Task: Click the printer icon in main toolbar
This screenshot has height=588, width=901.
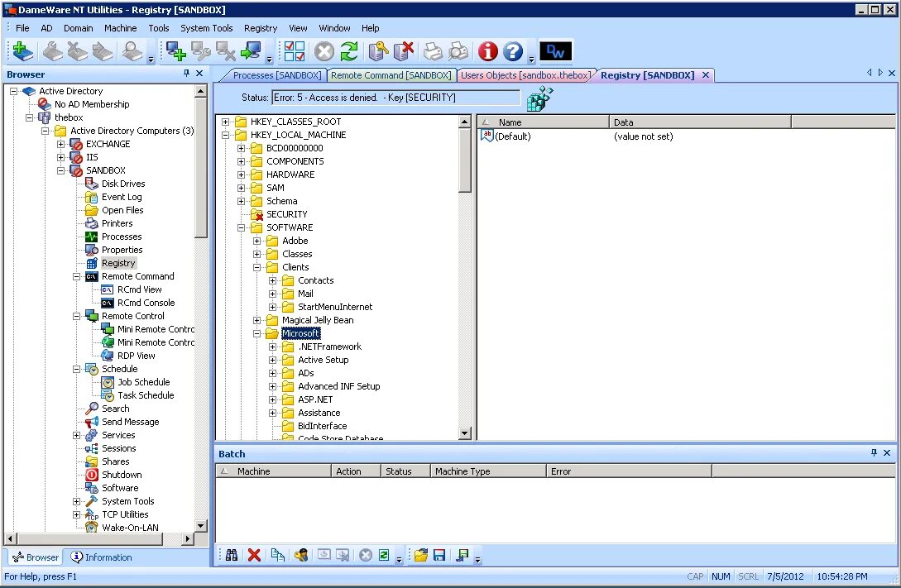Action: (433, 51)
